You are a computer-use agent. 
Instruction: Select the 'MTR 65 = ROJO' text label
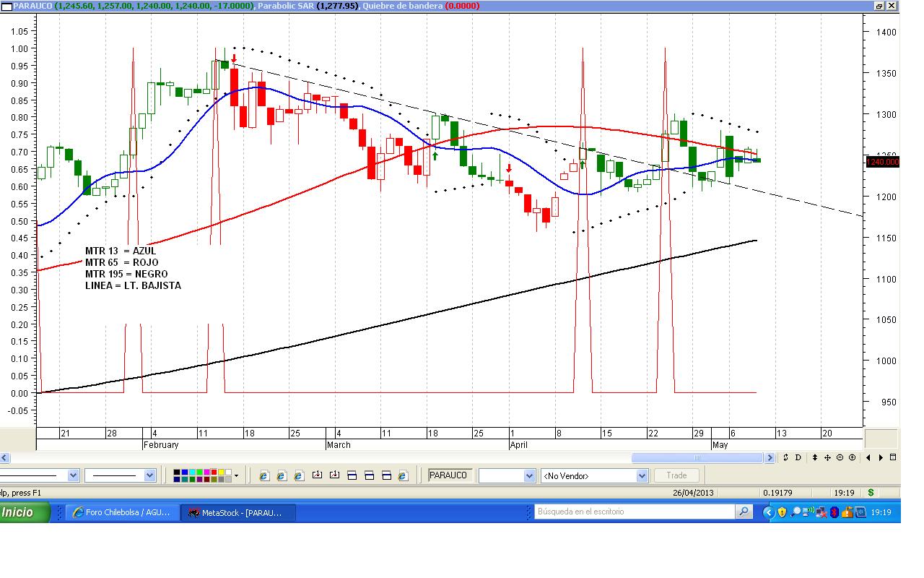click(121, 262)
